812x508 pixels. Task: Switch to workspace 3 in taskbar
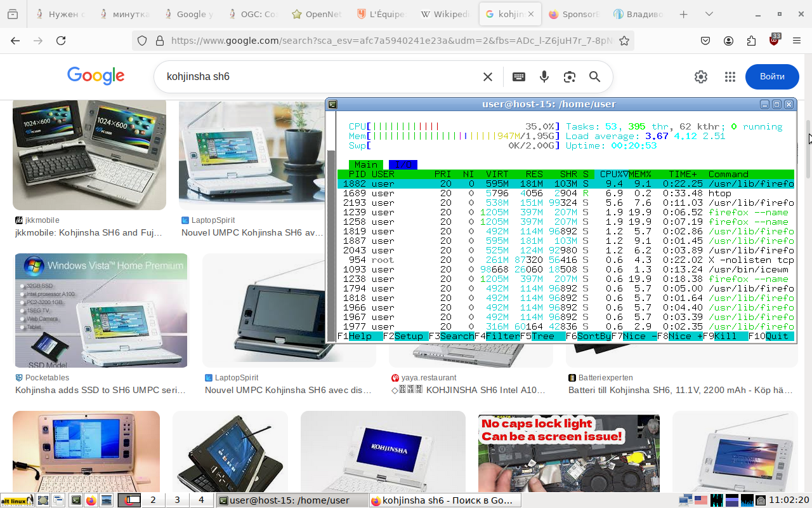(177, 500)
